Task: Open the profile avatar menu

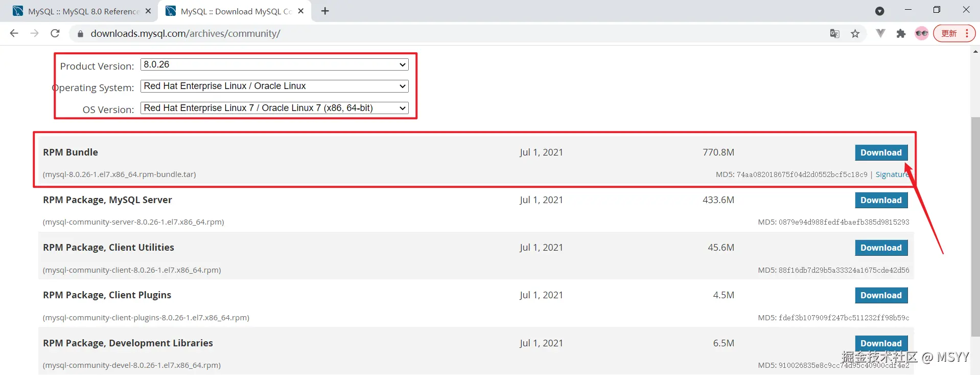Action: (922, 34)
